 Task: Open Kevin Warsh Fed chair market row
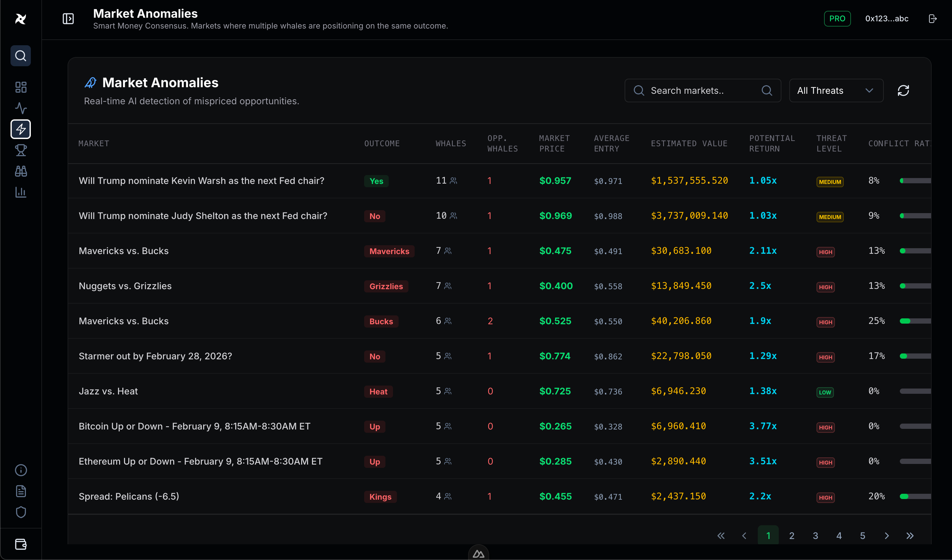499,181
